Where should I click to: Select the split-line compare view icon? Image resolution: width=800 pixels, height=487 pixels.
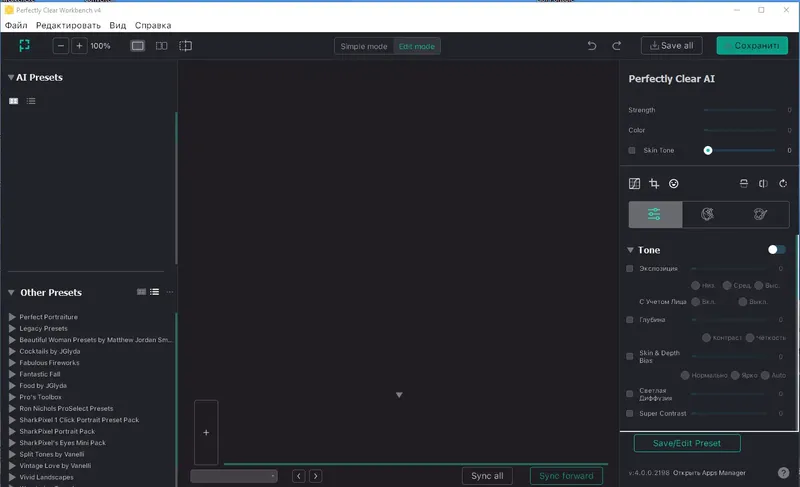pyautogui.click(x=186, y=46)
